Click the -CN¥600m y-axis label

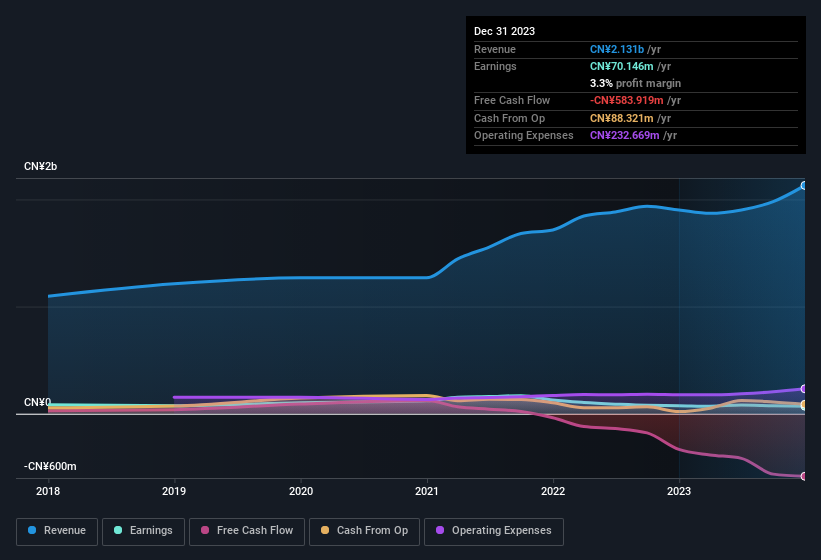coord(50,466)
